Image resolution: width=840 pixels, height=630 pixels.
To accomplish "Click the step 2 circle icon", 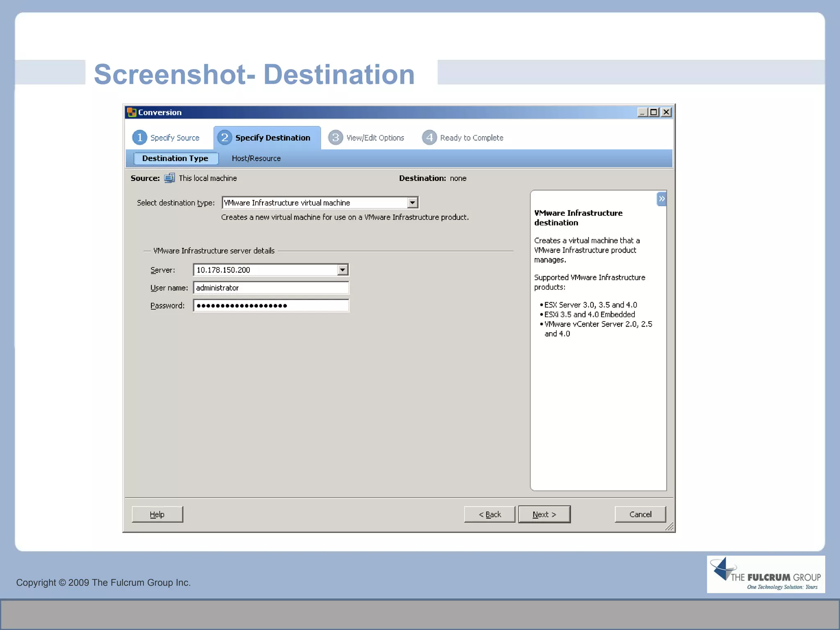I will 224,137.
